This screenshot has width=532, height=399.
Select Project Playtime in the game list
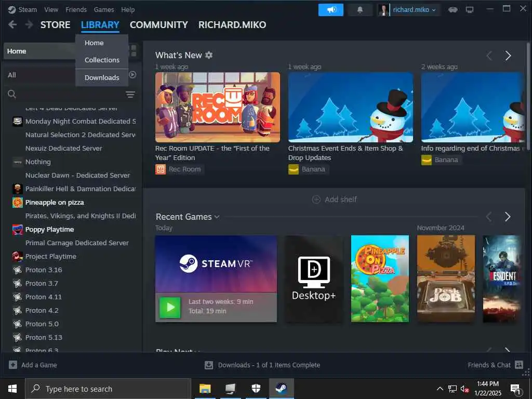50,257
